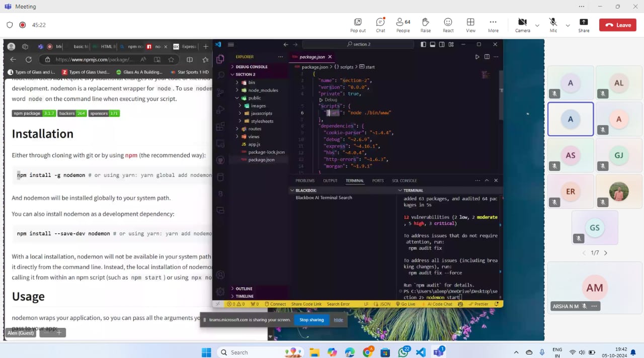
Task: Stop sharing the screen
Action: (311, 320)
